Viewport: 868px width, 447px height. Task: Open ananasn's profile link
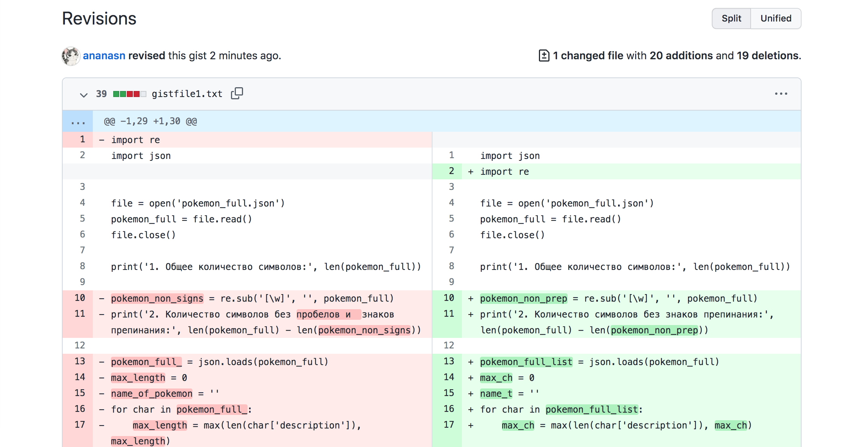(104, 55)
